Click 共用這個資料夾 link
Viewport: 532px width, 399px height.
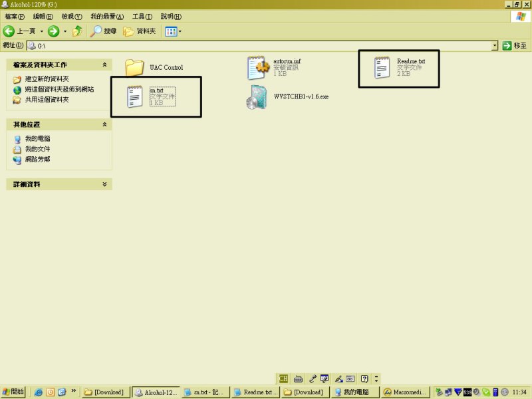[x=47, y=100]
